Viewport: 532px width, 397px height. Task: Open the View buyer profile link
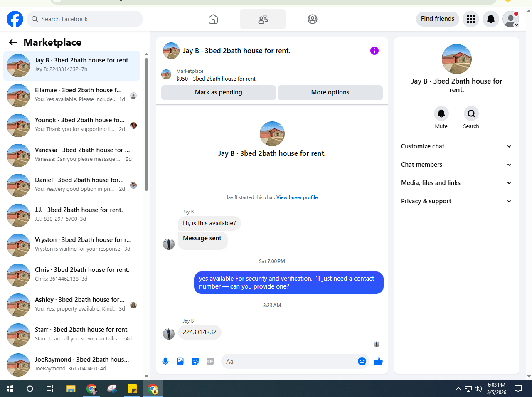click(x=297, y=197)
